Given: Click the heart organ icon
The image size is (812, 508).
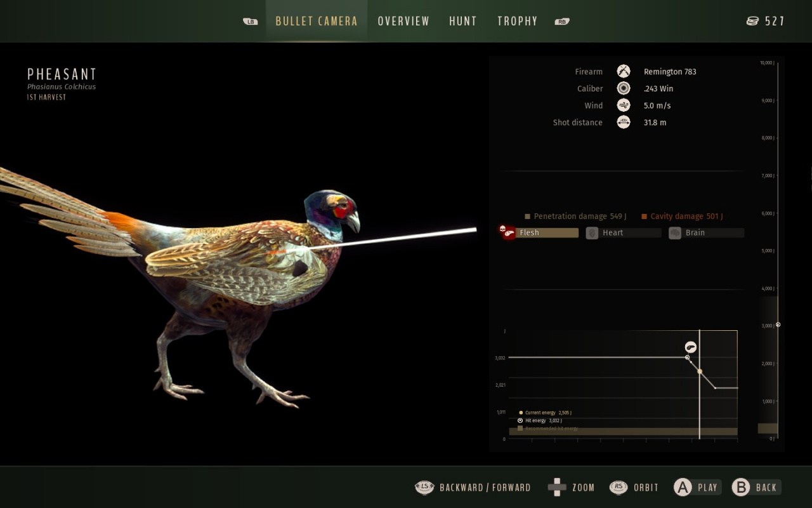Looking at the screenshot, I should pyautogui.click(x=592, y=233).
